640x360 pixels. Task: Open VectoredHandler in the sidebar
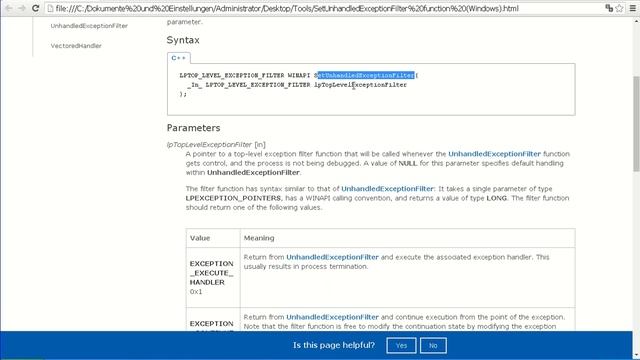coord(76,46)
